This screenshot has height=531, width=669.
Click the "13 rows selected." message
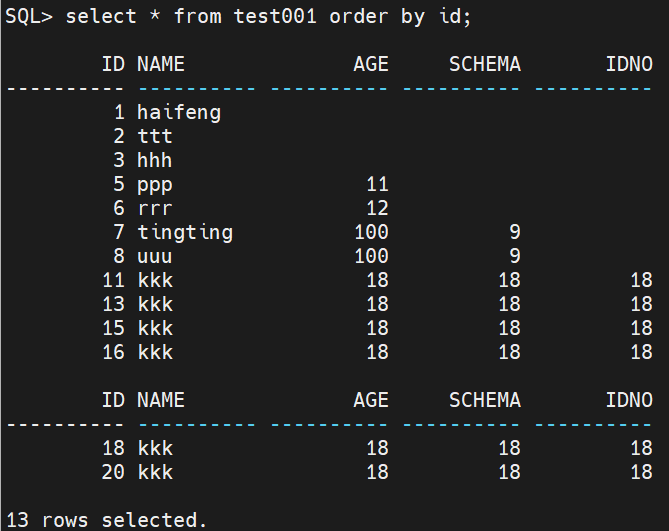[104, 520]
